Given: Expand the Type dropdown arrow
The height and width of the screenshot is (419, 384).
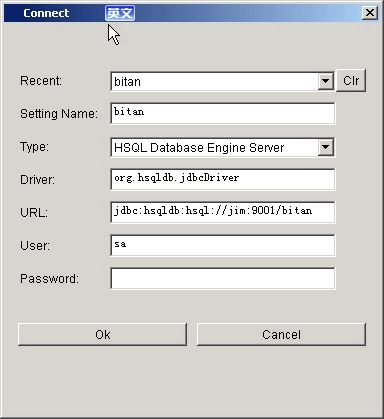Looking at the screenshot, I should 325,147.
